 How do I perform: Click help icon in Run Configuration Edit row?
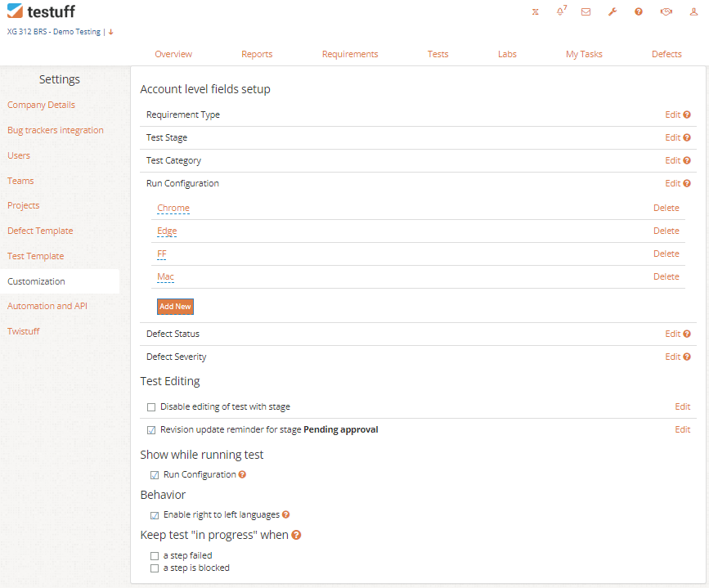point(687,183)
